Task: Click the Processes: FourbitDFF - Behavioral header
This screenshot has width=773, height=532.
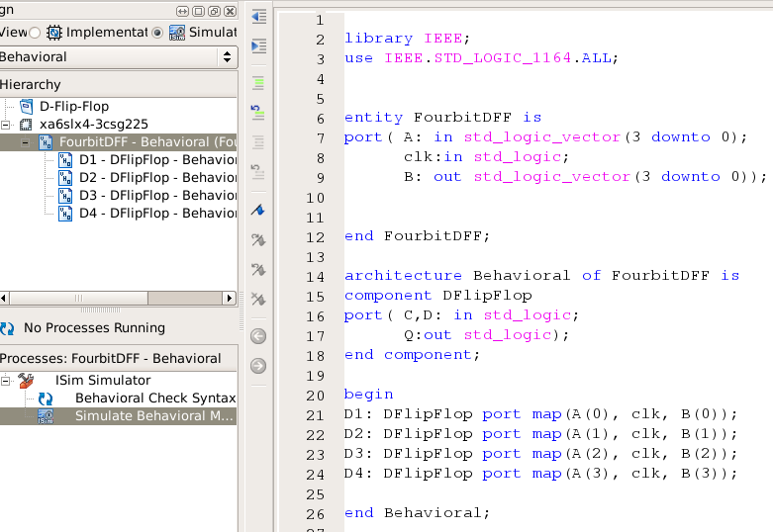Action: click(x=119, y=358)
